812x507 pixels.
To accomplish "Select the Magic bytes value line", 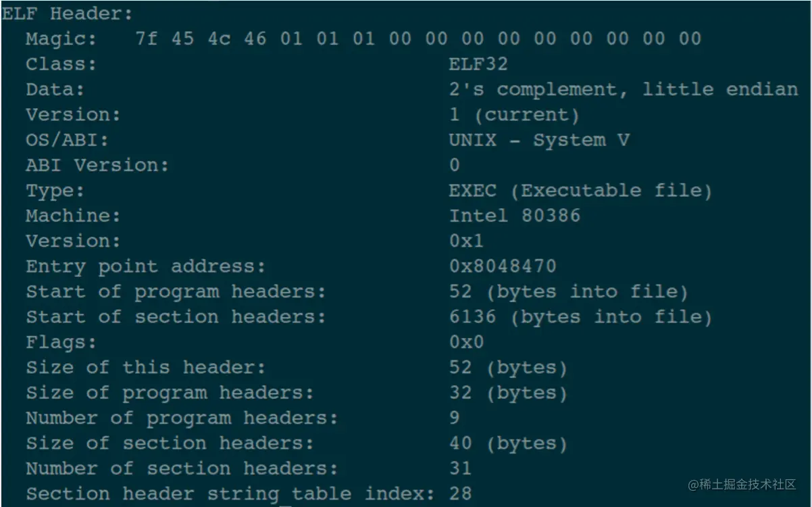I will (x=419, y=39).
